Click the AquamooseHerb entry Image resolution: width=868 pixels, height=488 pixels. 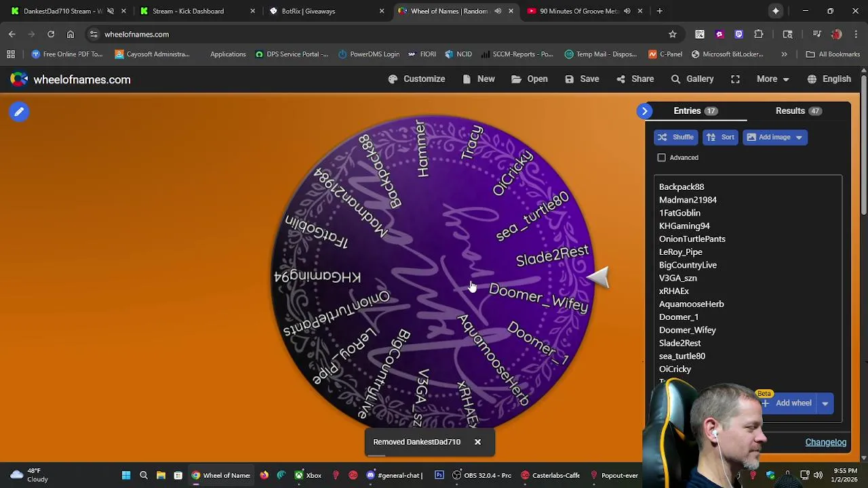[692, 304]
